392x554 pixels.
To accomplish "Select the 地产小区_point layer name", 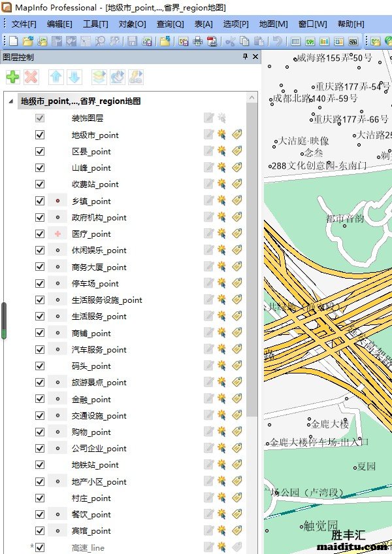I will (x=99, y=481).
